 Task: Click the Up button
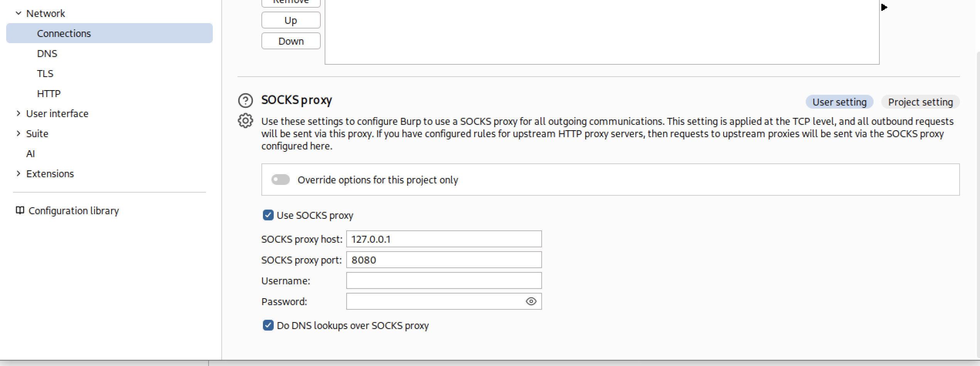tap(291, 20)
